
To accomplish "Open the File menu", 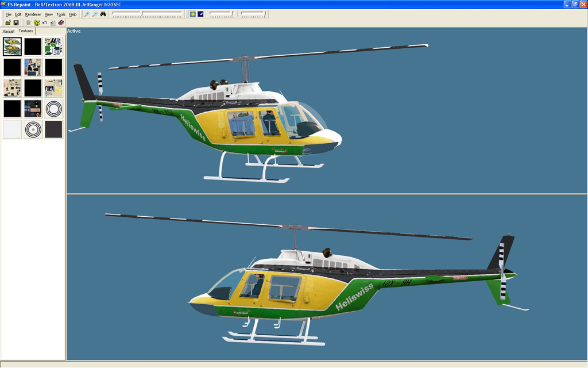I will pos(8,14).
